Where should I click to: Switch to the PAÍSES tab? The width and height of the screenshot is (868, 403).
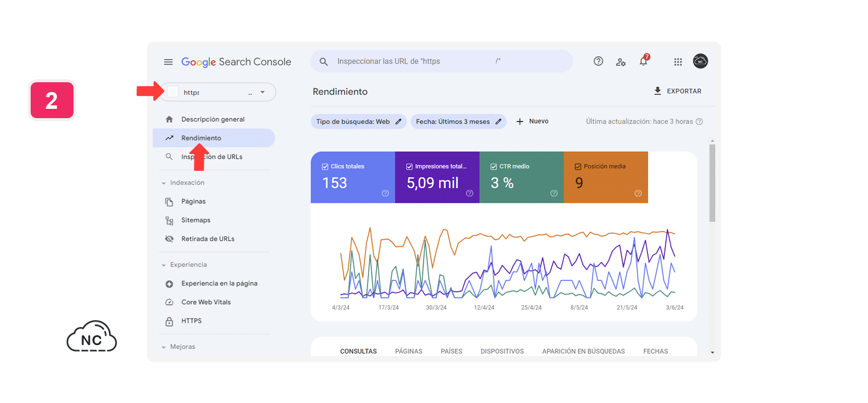click(x=451, y=351)
